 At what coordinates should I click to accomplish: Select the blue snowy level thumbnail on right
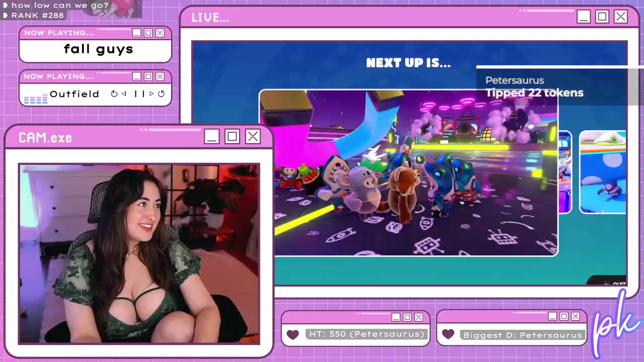(602, 172)
